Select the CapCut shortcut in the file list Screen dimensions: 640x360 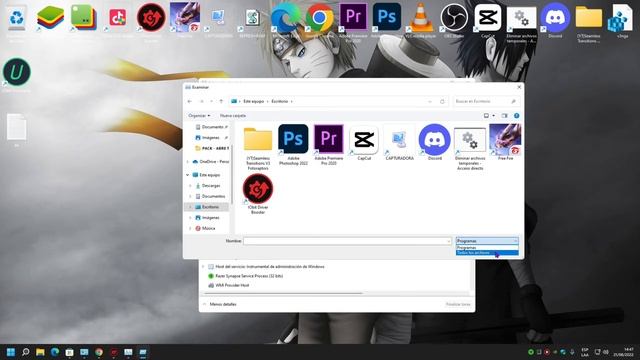tap(364, 143)
